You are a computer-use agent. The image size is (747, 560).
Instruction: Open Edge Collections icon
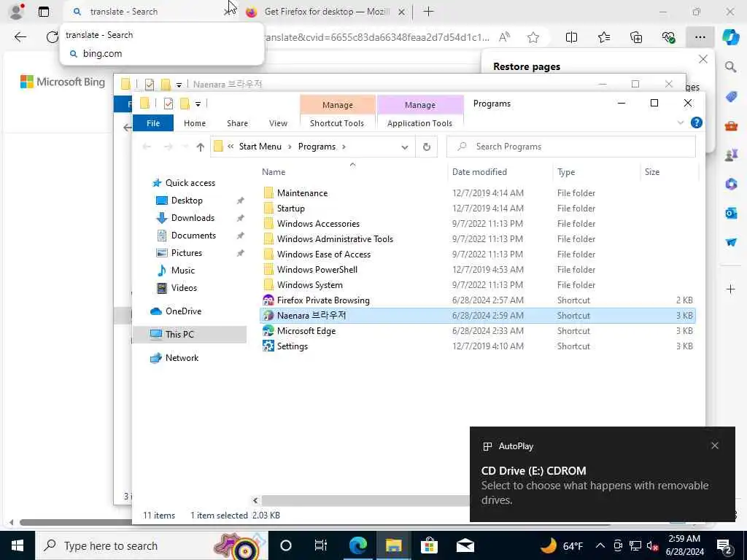pyautogui.click(x=636, y=37)
